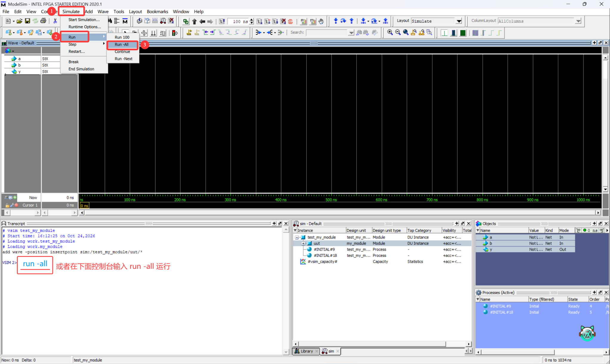The height and width of the screenshot is (364, 610).
Task: Open the Search field dropdown arrow
Action: [x=351, y=32]
